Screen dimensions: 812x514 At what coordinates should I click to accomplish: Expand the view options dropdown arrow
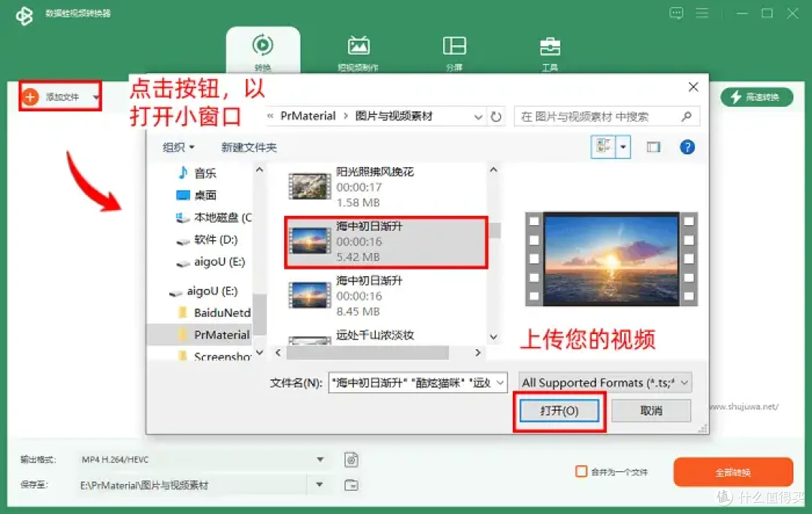(x=623, y=148)
